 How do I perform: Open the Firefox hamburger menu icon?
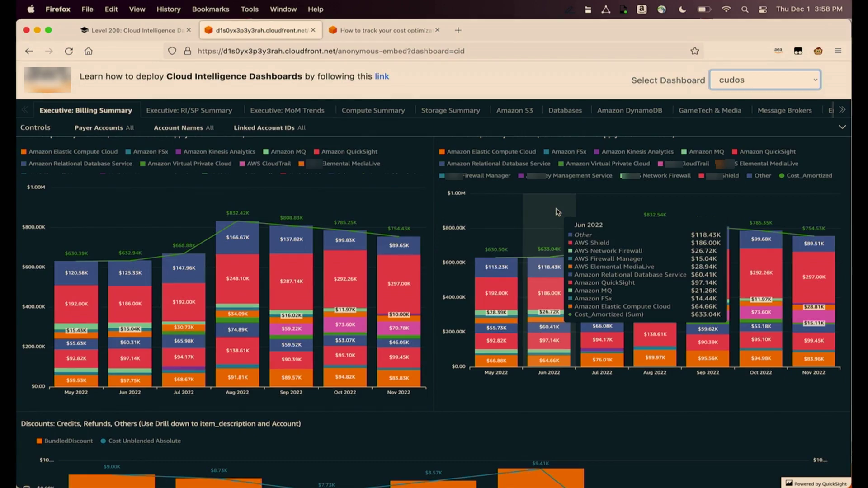[x=838, y=51]
